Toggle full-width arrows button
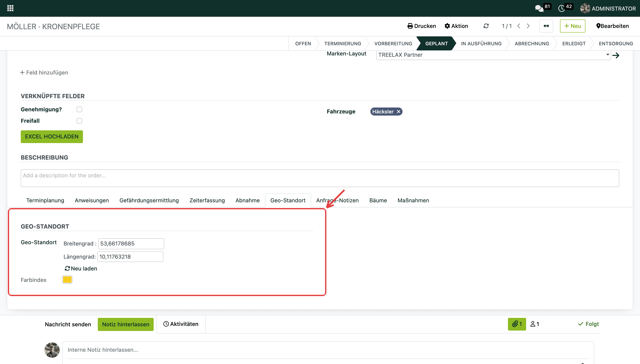 (546, 26)
